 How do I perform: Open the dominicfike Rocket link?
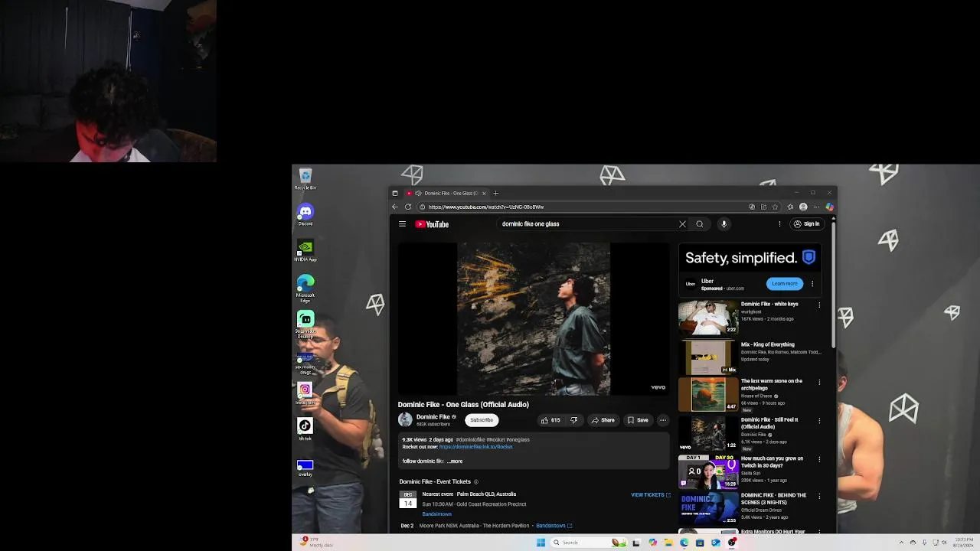[475, 447]
